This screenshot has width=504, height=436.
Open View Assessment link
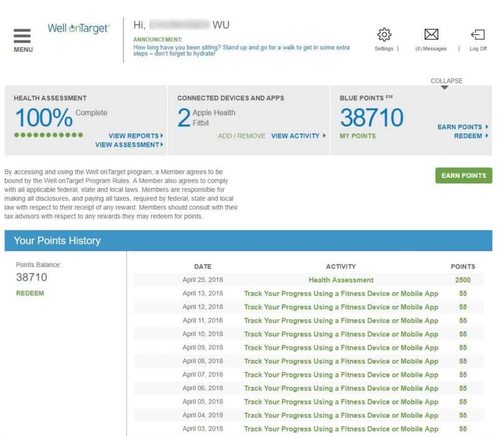pyautogui.click(x=129, y=145)
